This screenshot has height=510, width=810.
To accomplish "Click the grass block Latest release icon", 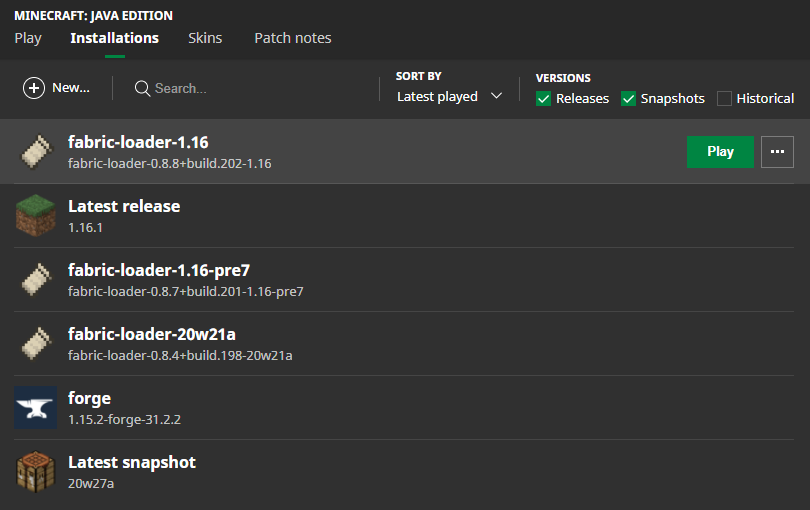I will 35,215.
